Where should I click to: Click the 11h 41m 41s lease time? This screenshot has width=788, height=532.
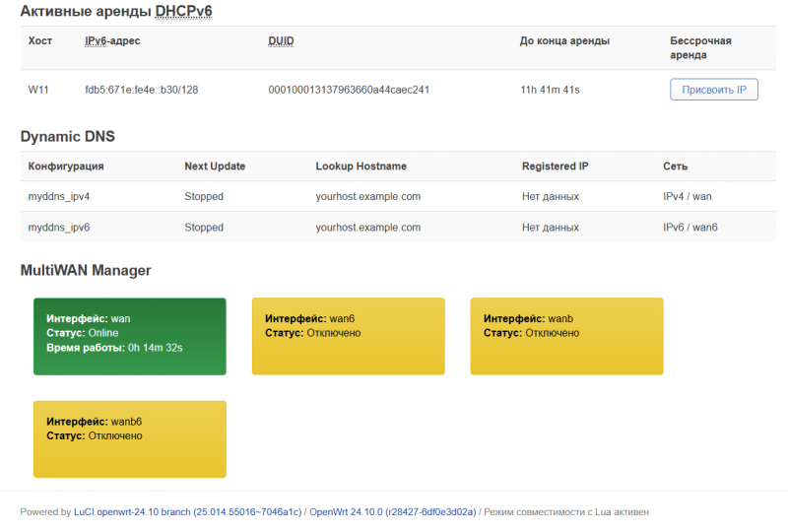(550, 90)
